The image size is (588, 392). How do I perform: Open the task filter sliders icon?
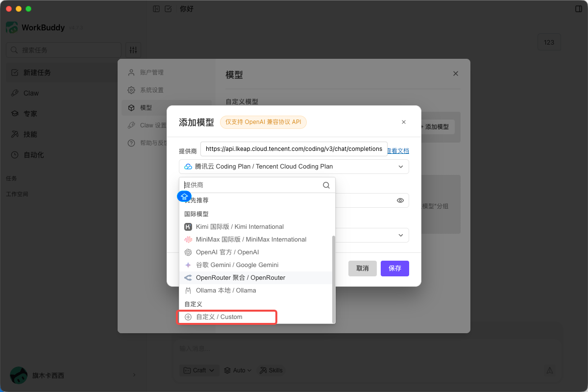coord(133,49)
